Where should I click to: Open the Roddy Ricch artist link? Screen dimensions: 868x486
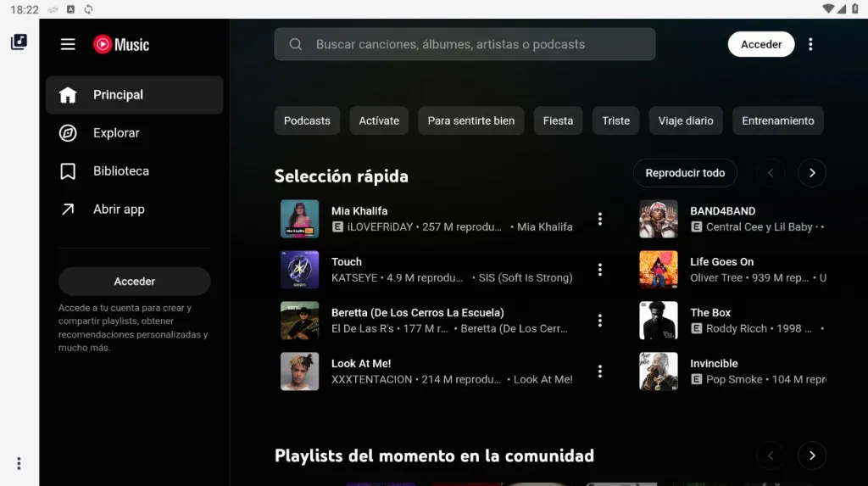[737, 328]
